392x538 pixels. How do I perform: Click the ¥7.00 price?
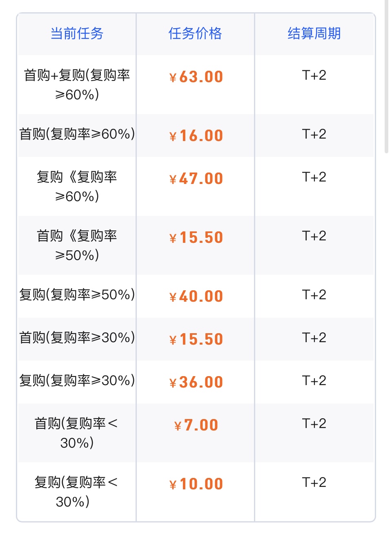click(196, 425)
